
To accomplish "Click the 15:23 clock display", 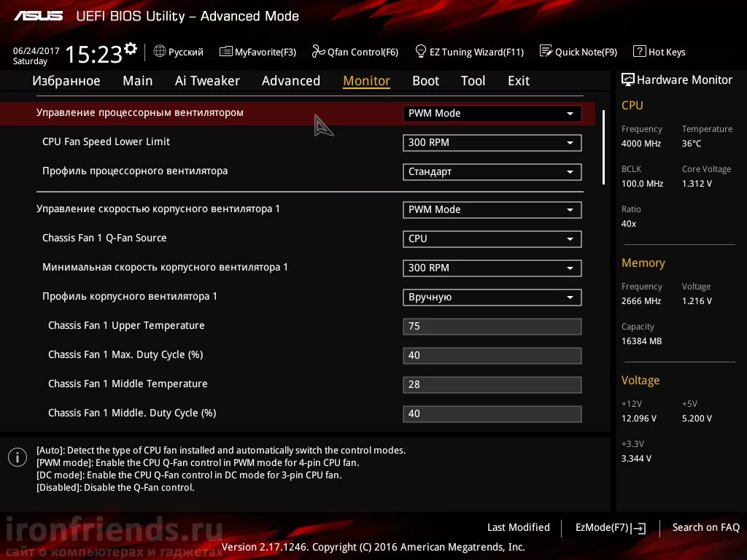I will point(94,54).
